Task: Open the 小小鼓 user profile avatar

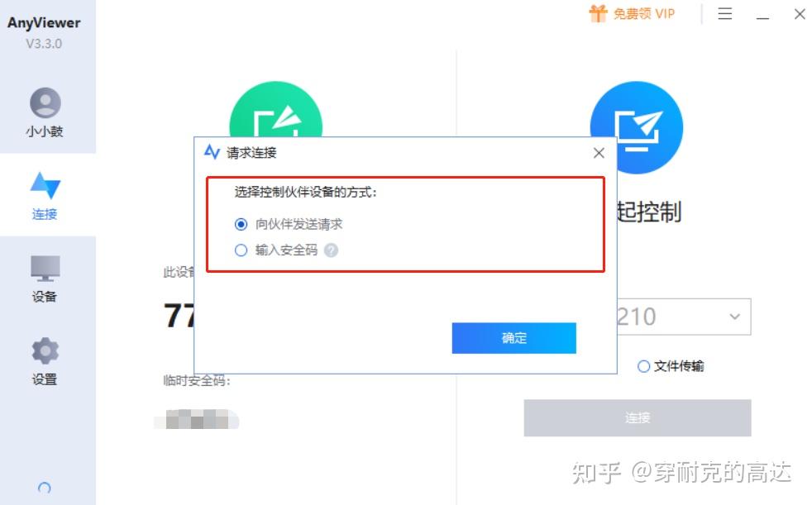Action: coord(45,102)
